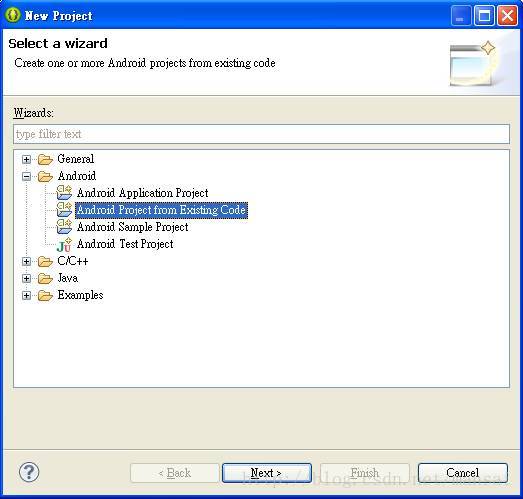Open help with the question mark icon
The width and height of the screenshot is (523, 499).
tap(29, 472)
